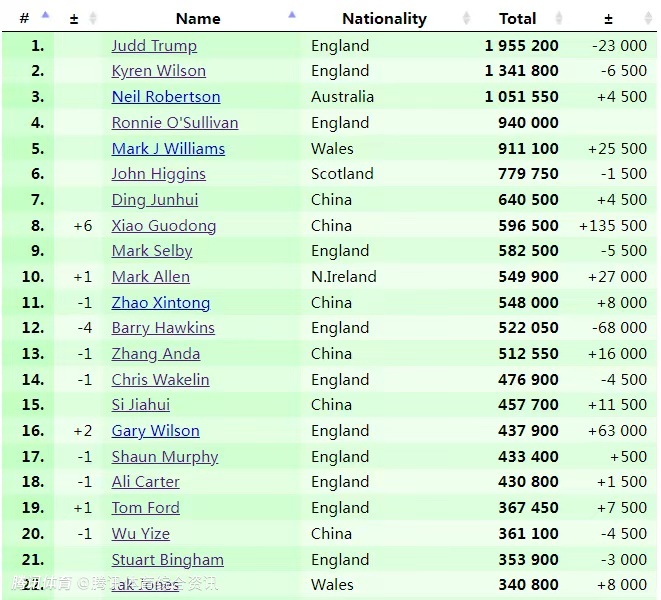
Task: Open the Gary Wilson link
Action: pos(155,431)
